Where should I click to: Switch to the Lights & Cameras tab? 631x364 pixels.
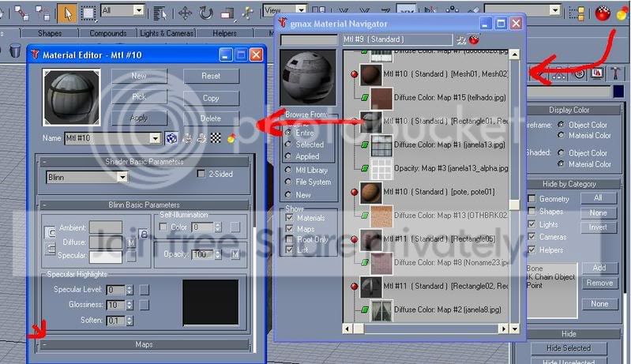pos(167,33)
